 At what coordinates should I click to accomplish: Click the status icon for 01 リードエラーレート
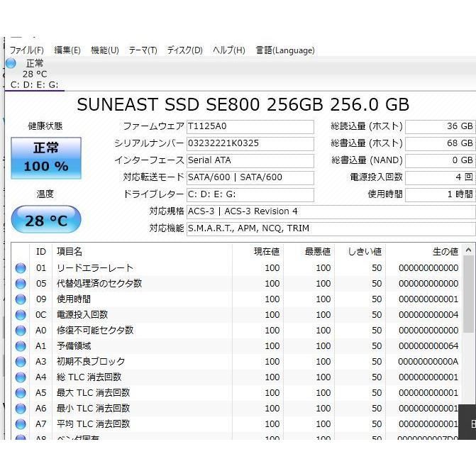pos(21,268)
